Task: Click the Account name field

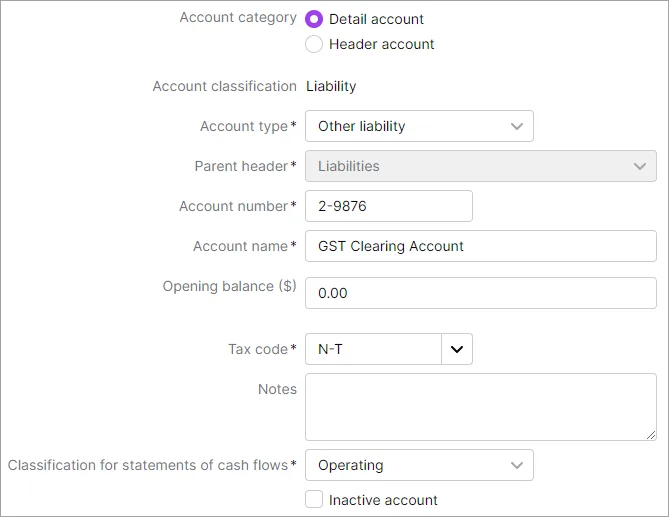Action: click(x=480, y=246)
